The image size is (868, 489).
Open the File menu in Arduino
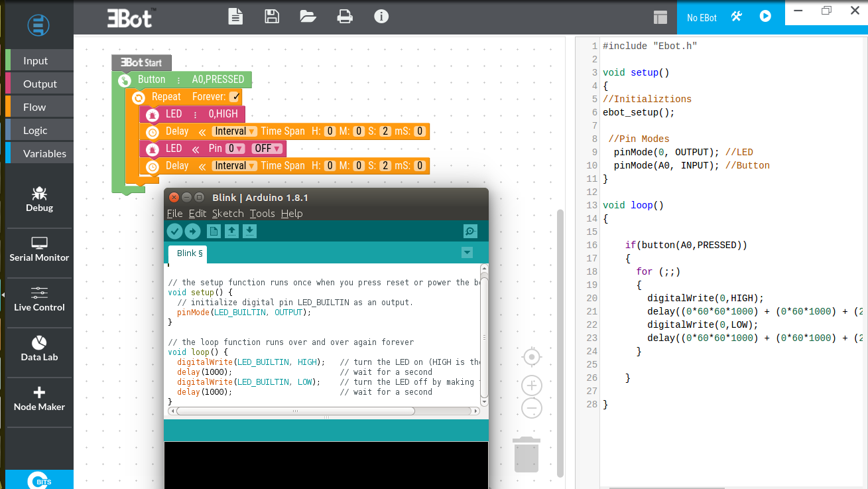click(x=174, y=214)
